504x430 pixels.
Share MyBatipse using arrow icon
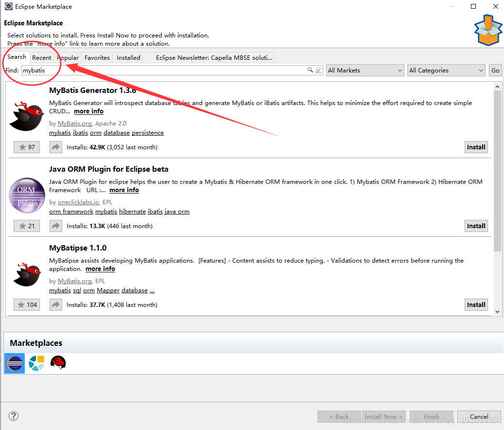[x=56, y=305]
